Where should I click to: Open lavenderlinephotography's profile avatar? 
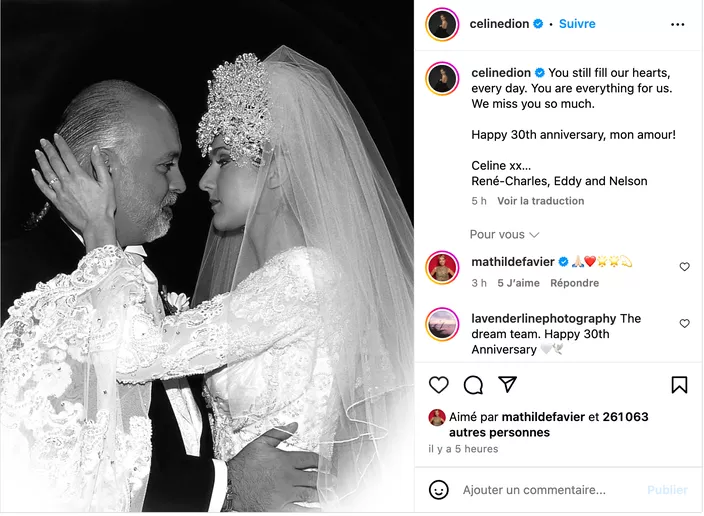tap(442, 324)
